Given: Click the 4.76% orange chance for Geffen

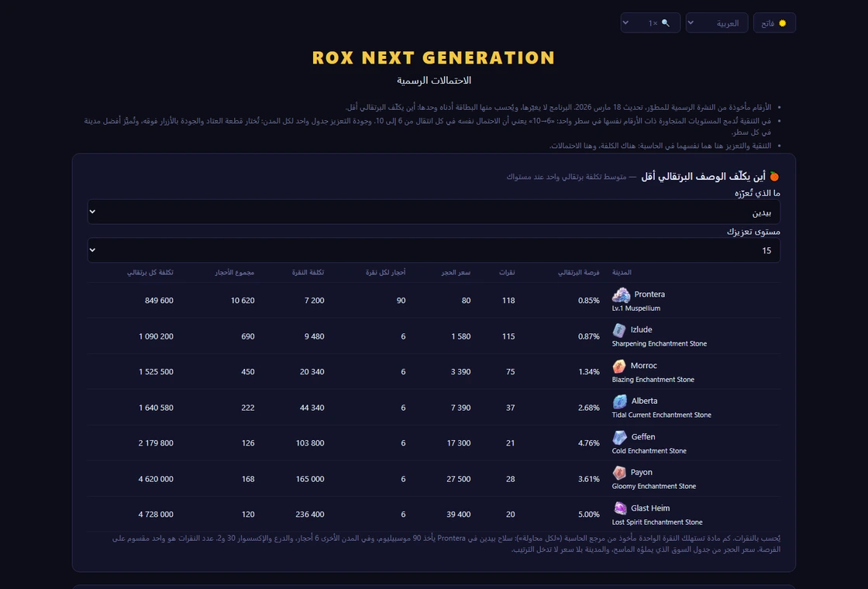Looking at the screenshot, I should tap(588, 443).
